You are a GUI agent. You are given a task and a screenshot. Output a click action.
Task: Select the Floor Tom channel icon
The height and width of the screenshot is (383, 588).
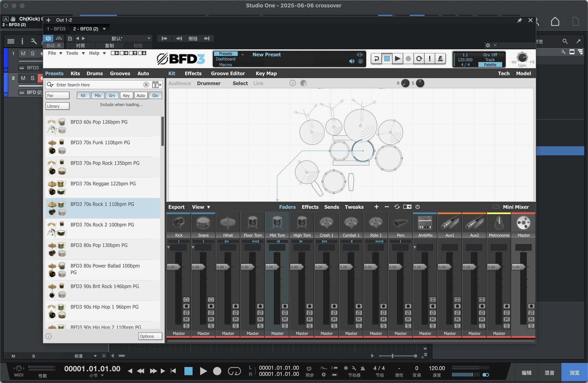point(253,223)
